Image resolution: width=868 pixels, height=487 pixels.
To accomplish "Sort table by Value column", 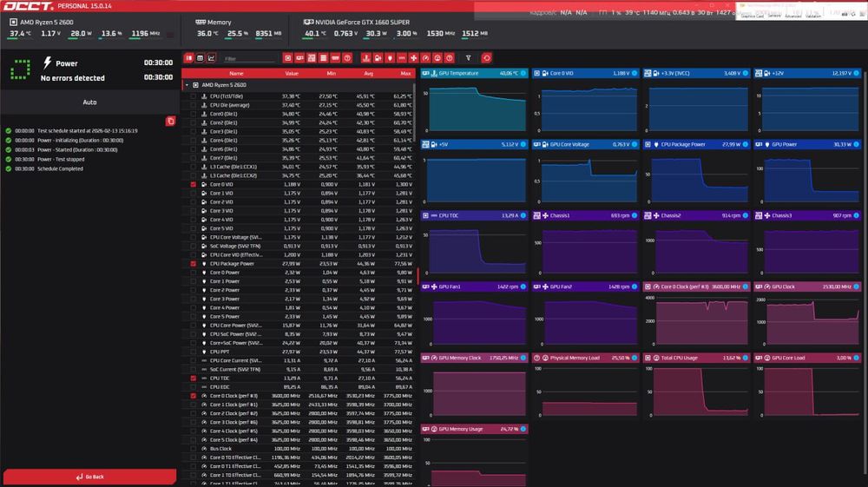I will [292, 74].
